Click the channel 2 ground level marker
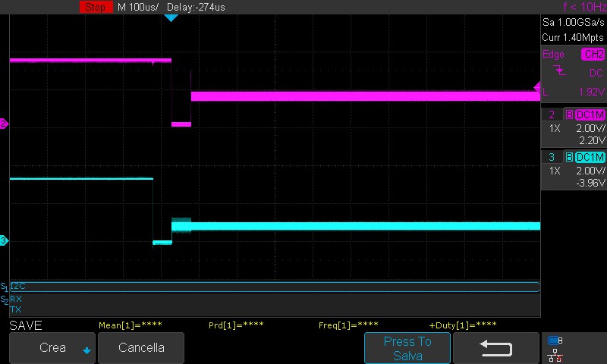 pyautogui.click(x=4, y=124)
